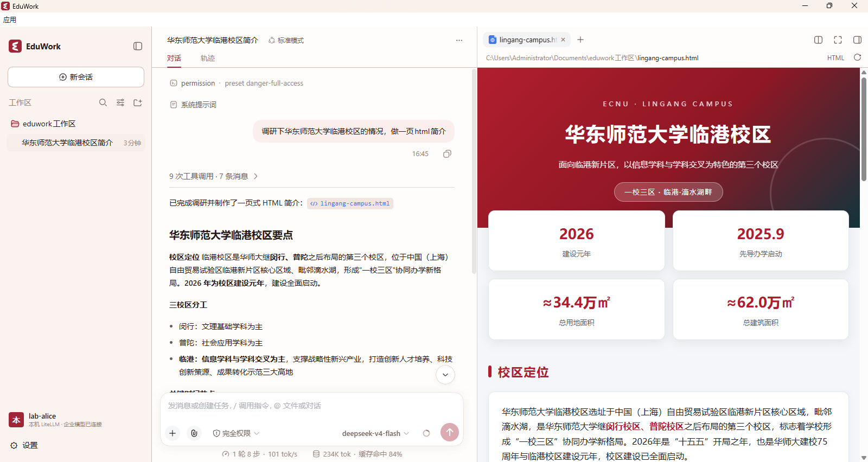Open the 华东师范大学临港校区简介 conversation in sidebar
The width and height of the screenshot is (868, 462).
tap(76, 143)
